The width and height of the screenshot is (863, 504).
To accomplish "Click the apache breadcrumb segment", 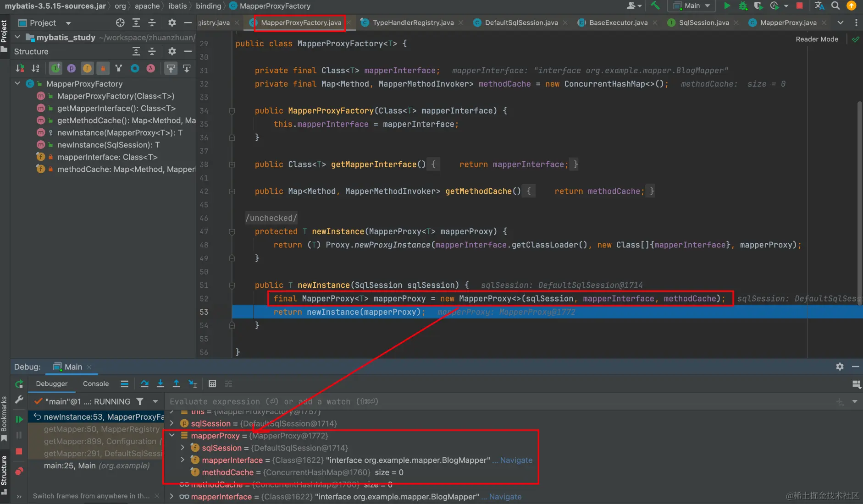I will (x=147, y=6).
